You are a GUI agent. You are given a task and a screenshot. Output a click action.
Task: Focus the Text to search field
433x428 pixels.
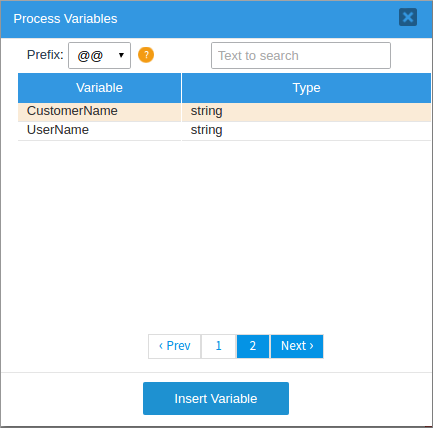(301, 56)
